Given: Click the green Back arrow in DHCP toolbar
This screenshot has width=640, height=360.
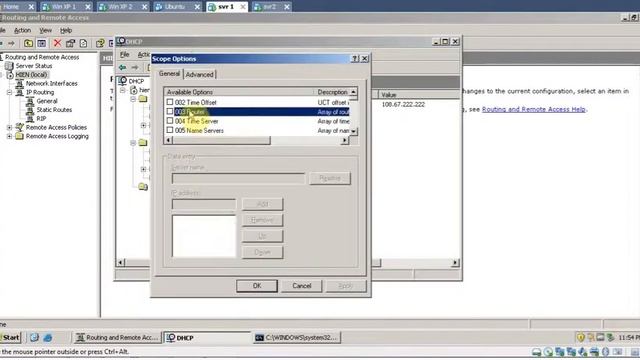Looking at the screenshot, I should pyautogui.click(x=122, y=67).
